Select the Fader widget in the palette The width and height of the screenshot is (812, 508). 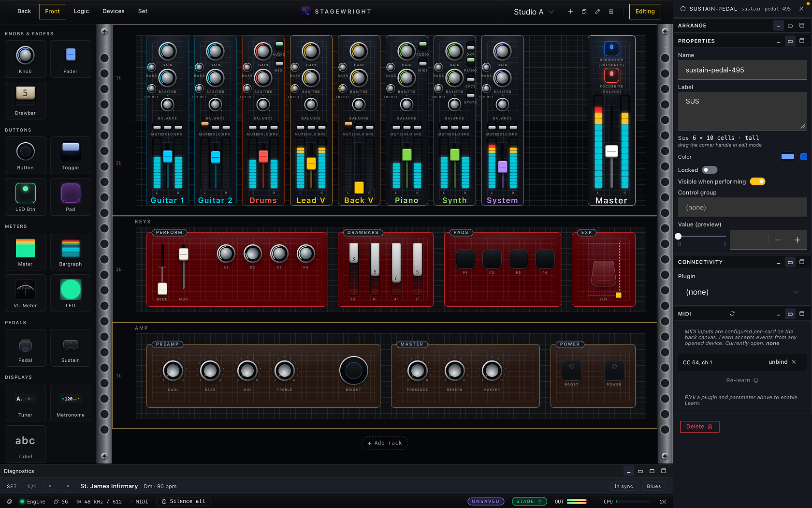click(71, 59)
